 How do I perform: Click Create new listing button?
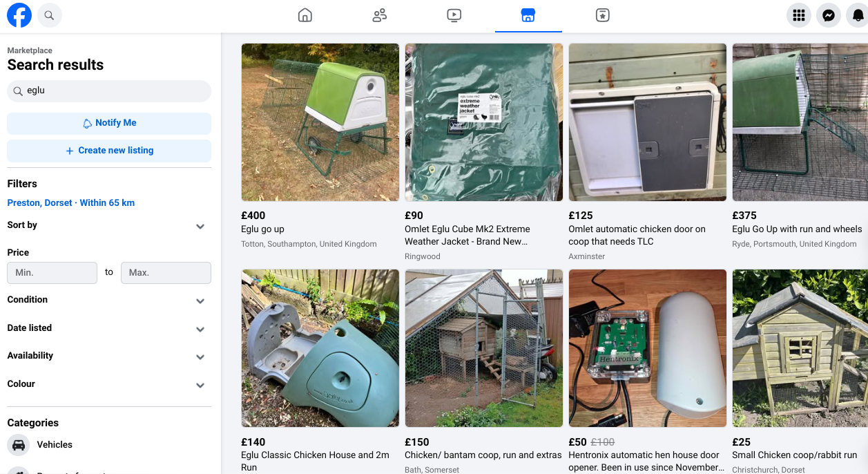(109, 151)
